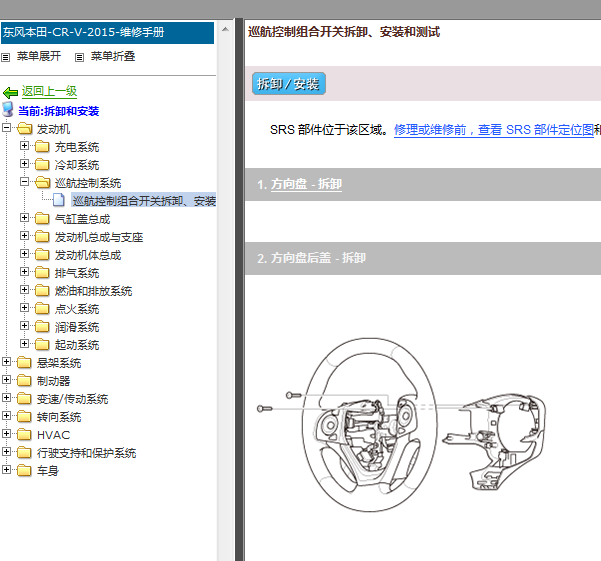Click the steering wheel rear cover diagram
601x561 pixels.
click(494, 442)
